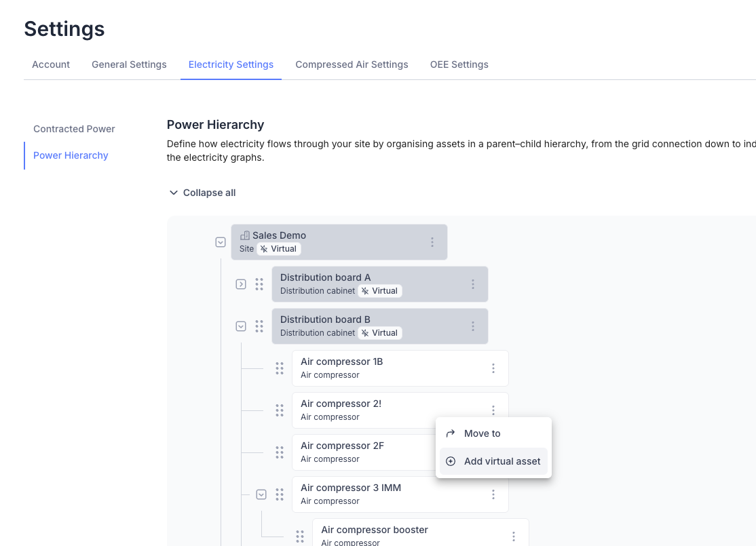Open three-dot menu for Sales Demo

click(432, 242)
